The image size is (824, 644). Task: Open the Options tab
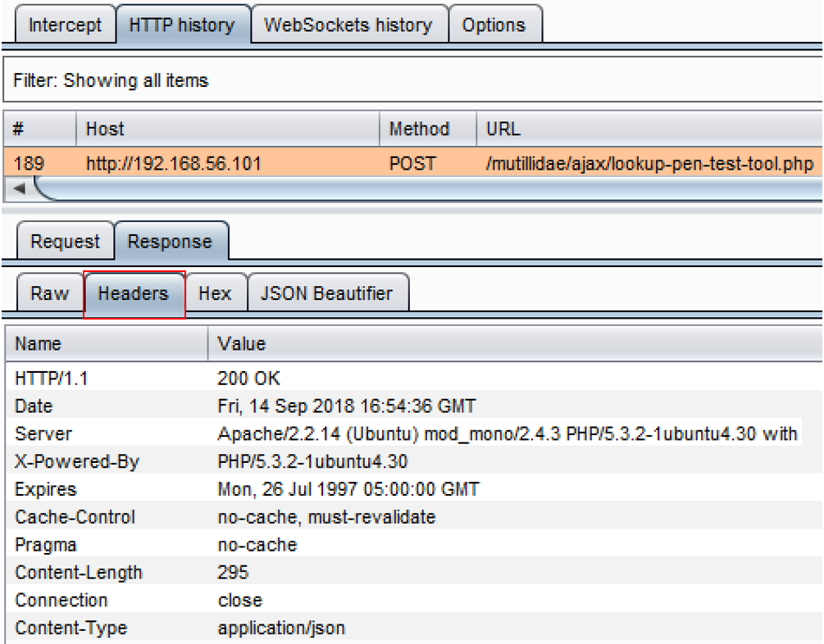pos(494,25)
